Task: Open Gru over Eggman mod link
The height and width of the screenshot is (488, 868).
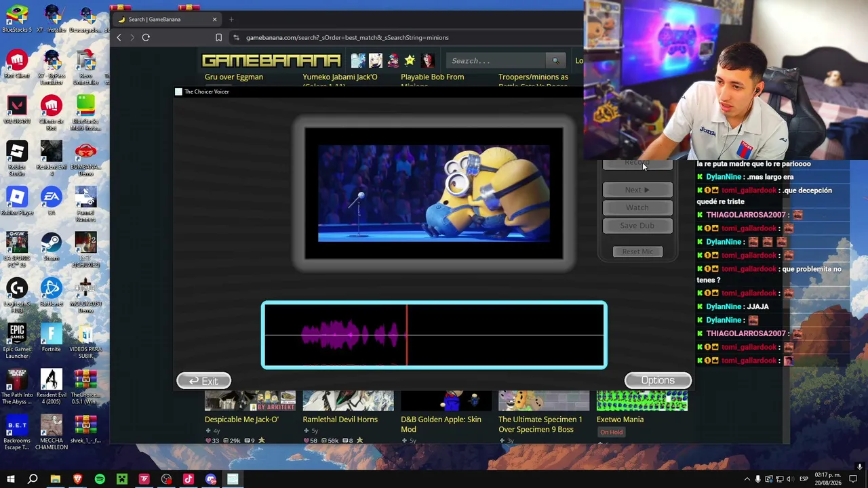Action: (234, 77)
